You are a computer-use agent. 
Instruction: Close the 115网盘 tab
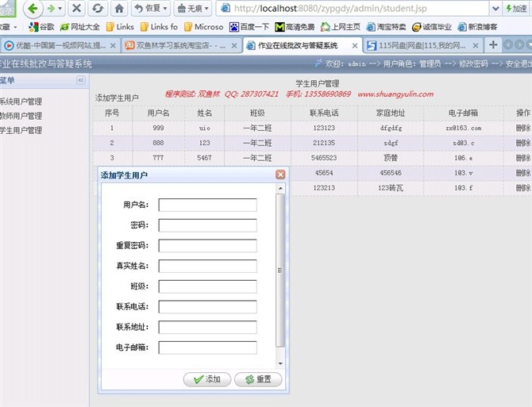tap(476, 45)
